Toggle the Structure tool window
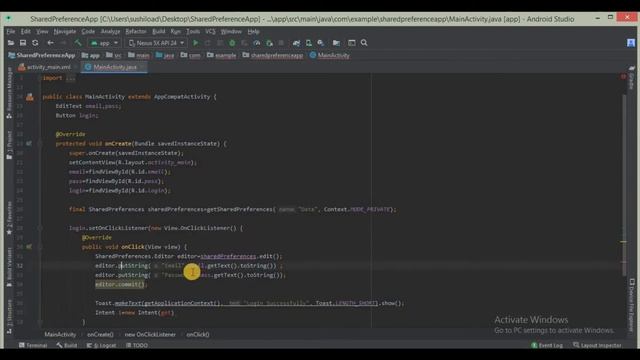This screenshot has width=640, height=360. tap(9, 317)
